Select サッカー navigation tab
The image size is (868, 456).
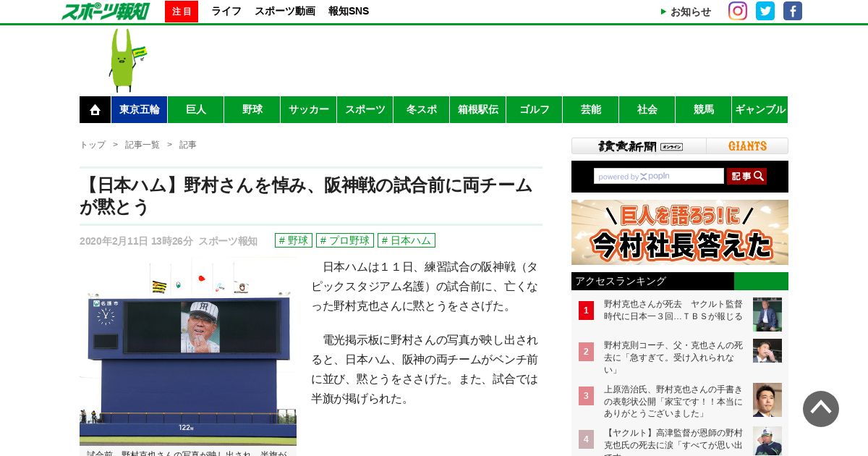click(x=309, y=110)
